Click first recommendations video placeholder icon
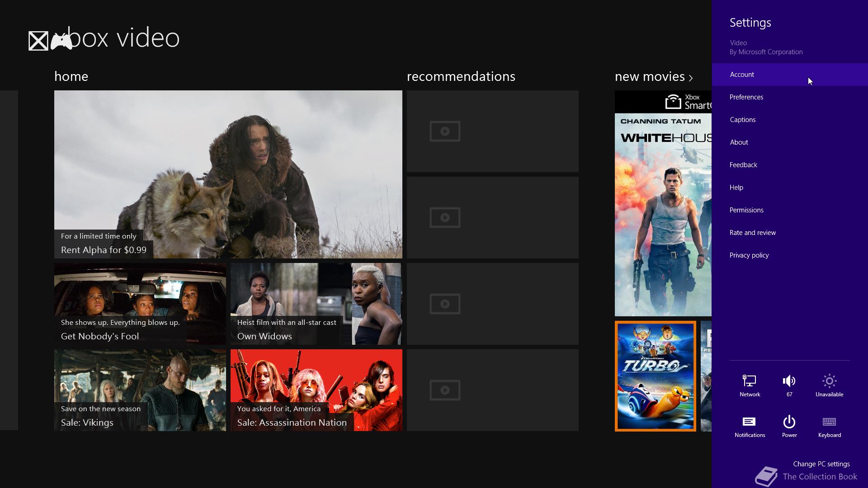 pyautogui.click(x=445, y=131)
